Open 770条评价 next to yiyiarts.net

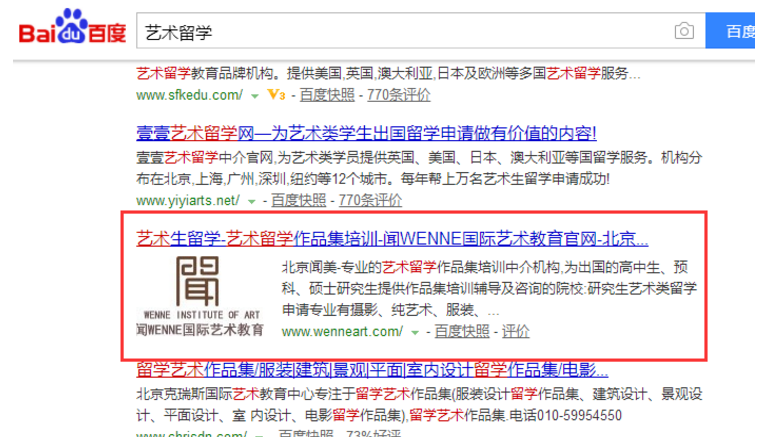pos(370,200)
